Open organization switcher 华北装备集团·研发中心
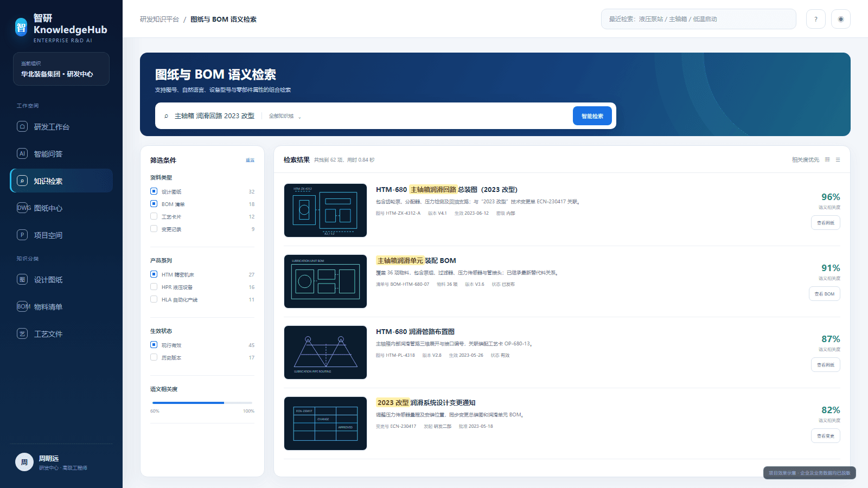Screen dimensions: 868x488 pos(61,69)
